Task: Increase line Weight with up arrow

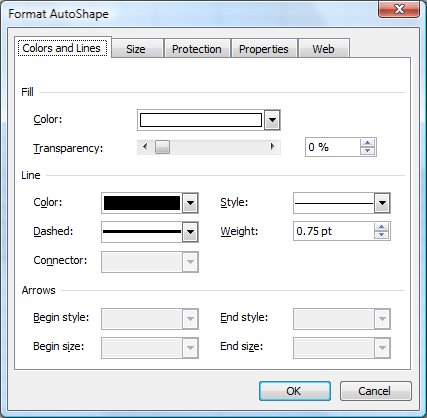Action: (381, 227)
